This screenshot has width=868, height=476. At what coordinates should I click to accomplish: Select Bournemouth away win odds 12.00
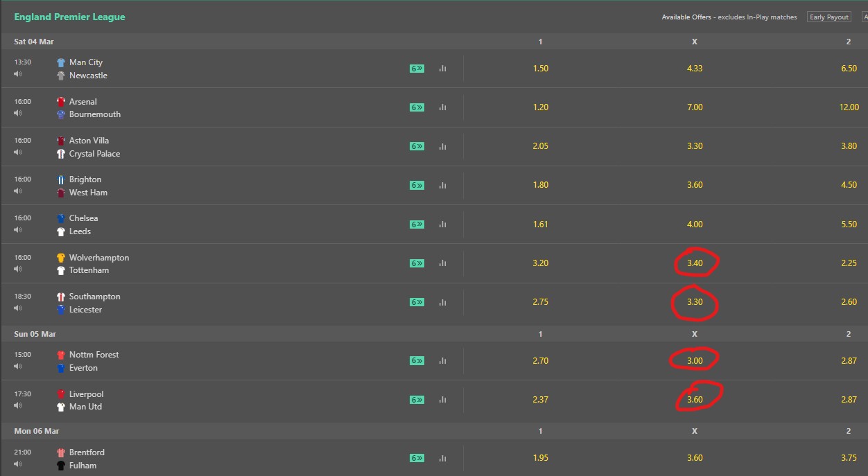coord(849,107)
